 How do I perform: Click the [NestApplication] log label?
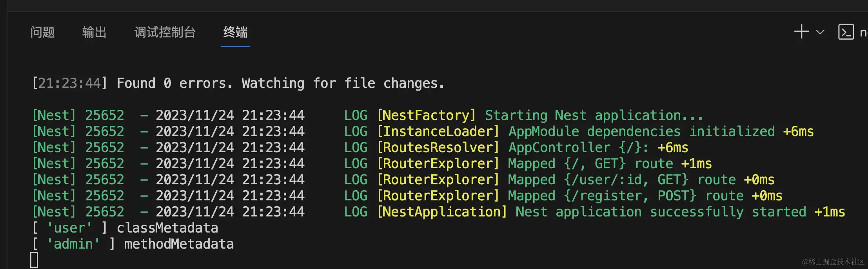[442, 212]
